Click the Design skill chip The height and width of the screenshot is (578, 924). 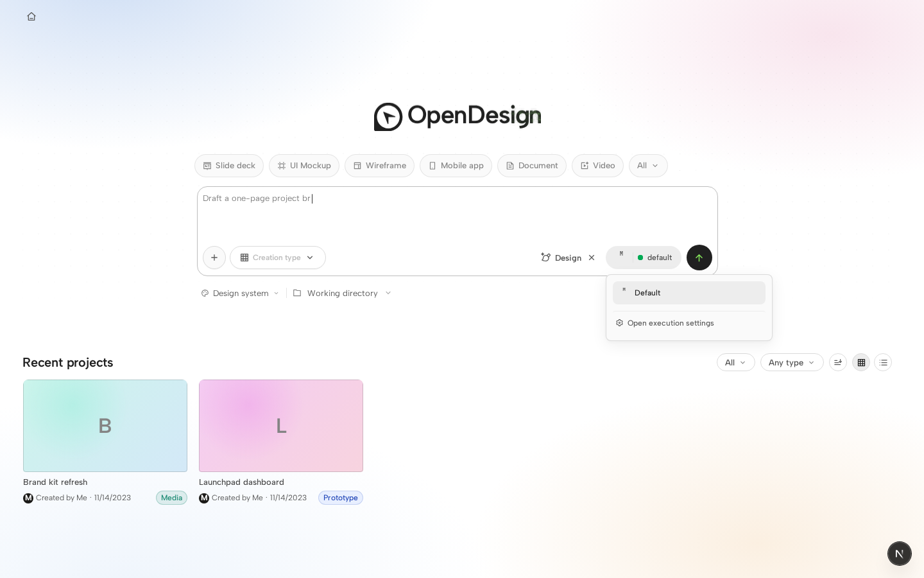coord(561,258)
